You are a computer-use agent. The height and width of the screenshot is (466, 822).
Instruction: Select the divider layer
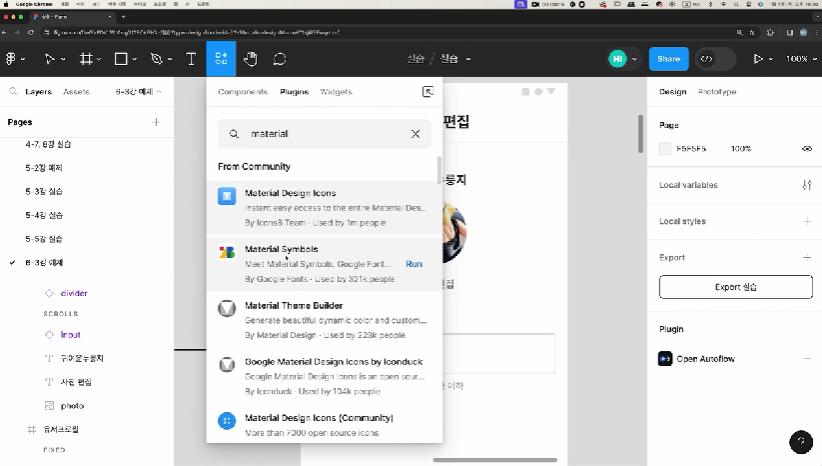point(73,293)
